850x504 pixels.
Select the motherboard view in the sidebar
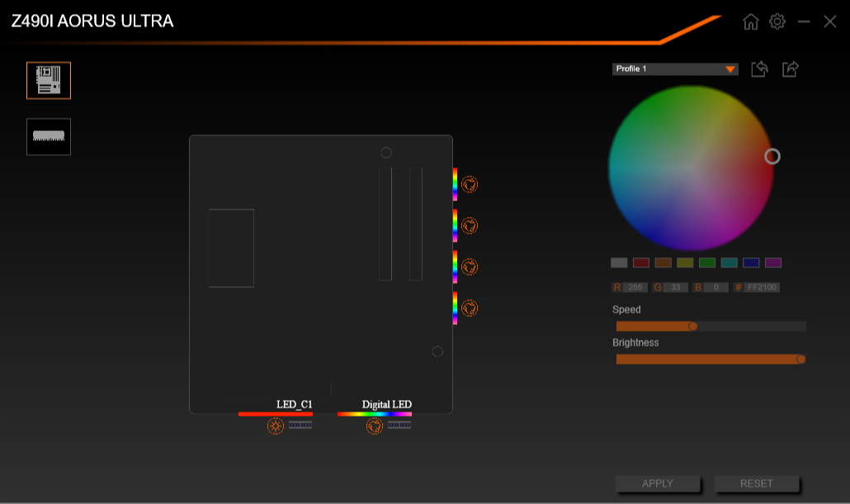pos(48,80)
